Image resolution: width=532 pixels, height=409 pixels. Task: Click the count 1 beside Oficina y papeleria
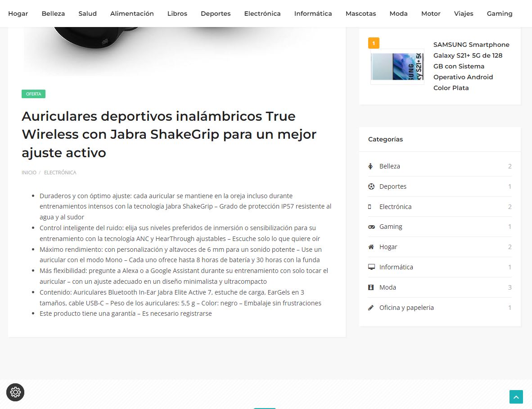point(509,308)
